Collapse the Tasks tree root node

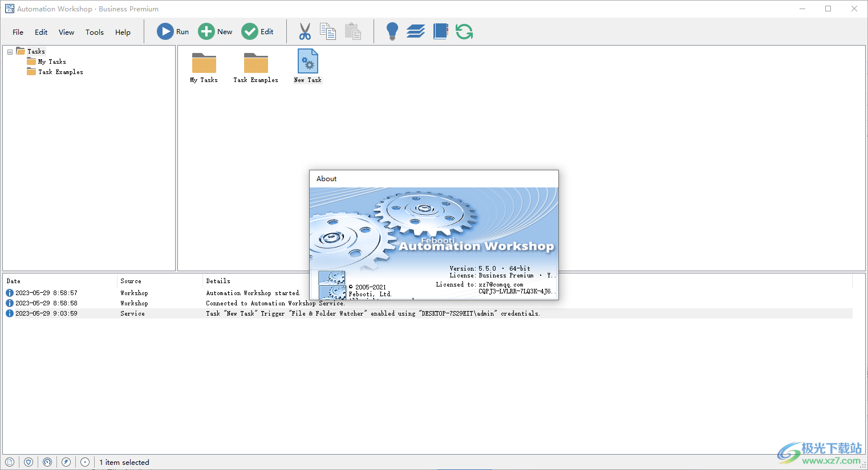(x=10, y=52)
